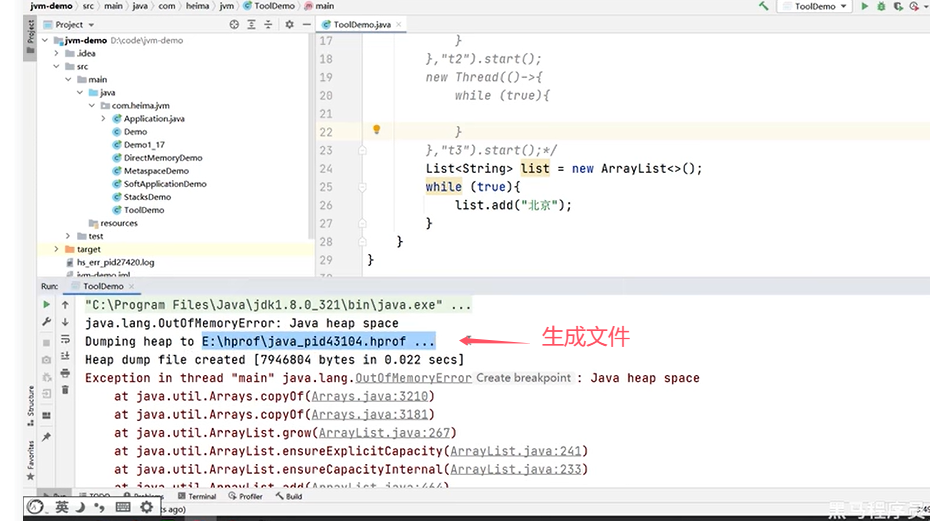Collapse the main folder in the tree

coord(69,80)
